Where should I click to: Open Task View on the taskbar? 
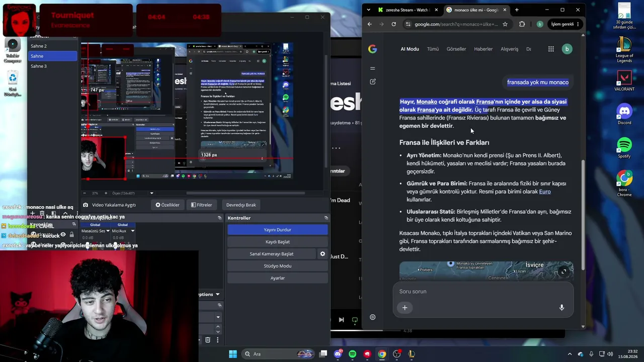tap(324, 354)
